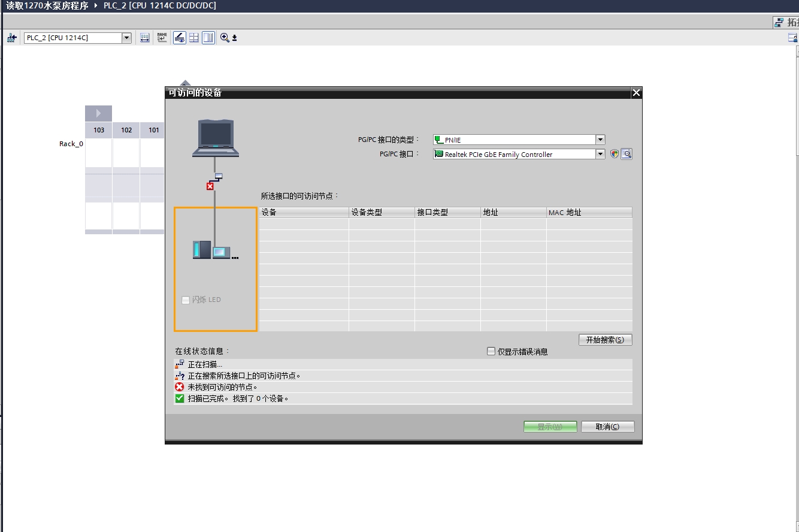Check the 仅显示错误消息 checkbox
The image size is (799, 532).
click(491, 352)
